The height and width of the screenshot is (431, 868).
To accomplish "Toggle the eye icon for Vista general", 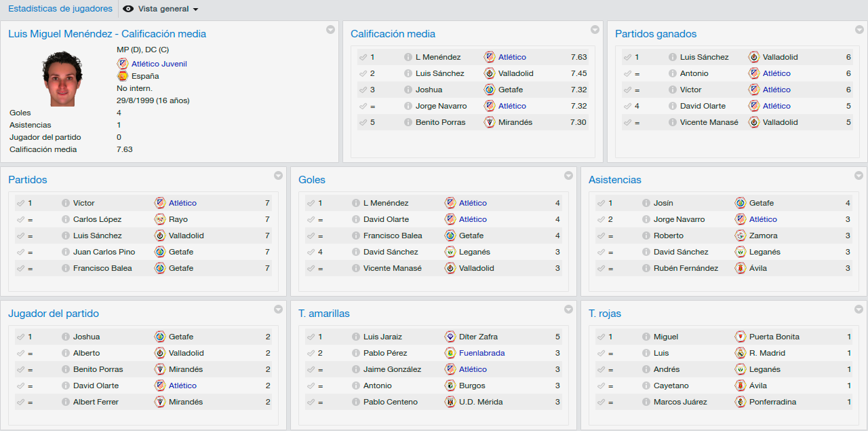I will 128,9.
